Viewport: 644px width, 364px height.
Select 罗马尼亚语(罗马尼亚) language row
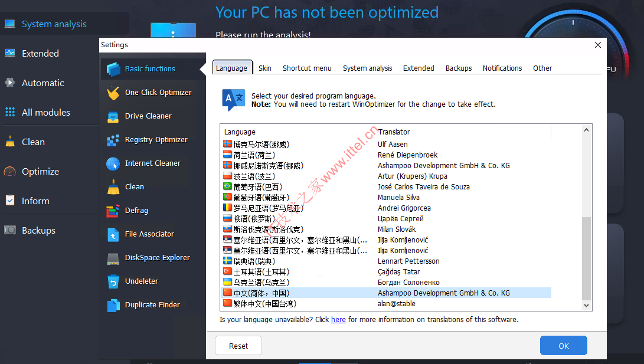coord(386,208)
